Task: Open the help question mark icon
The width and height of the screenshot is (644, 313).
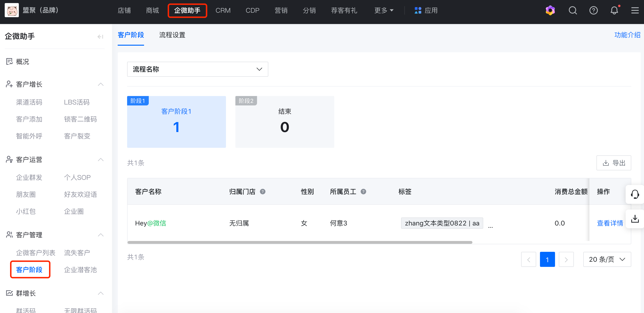Action: tap(593, 10)
